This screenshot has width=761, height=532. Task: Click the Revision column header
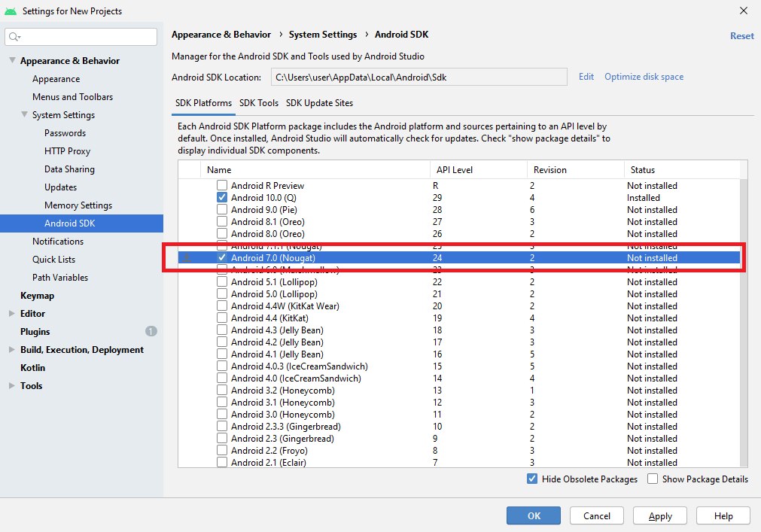576,170
